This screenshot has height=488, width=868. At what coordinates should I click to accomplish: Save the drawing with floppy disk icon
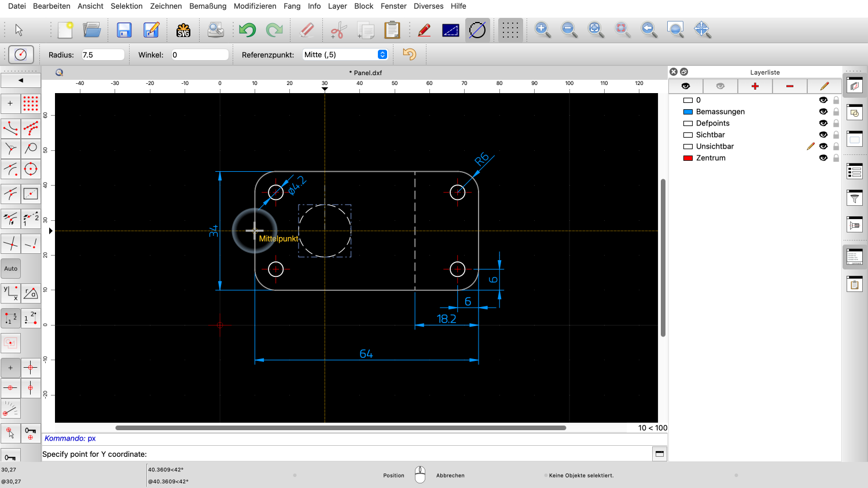124,30
